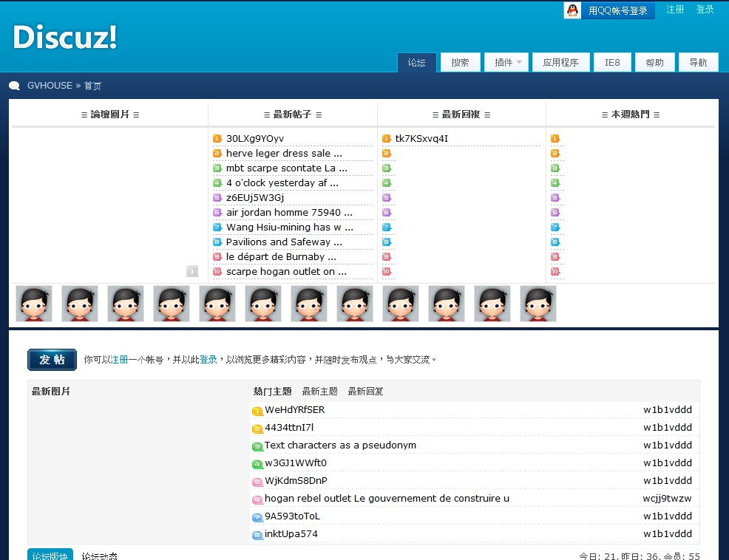Click rank 7 icon beside Wang Hsiu-mining
Screen dimensions: 729x560
coord(217,228)
